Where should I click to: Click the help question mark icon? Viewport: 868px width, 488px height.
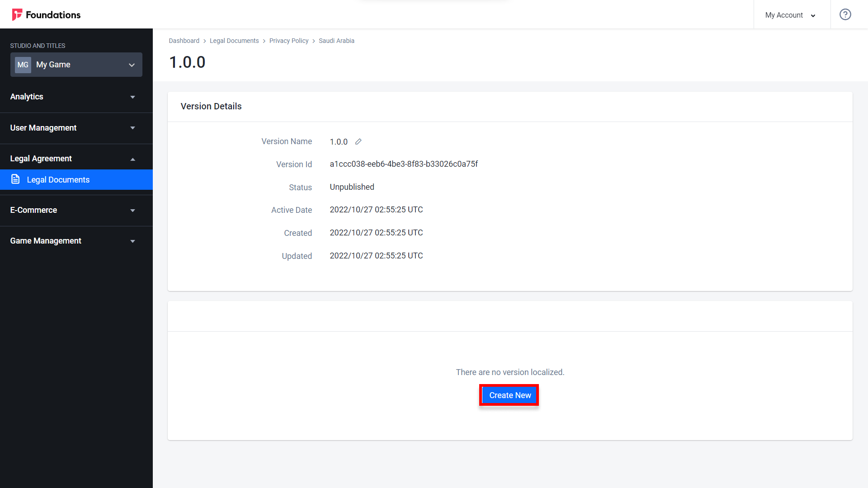click(847, 15)
